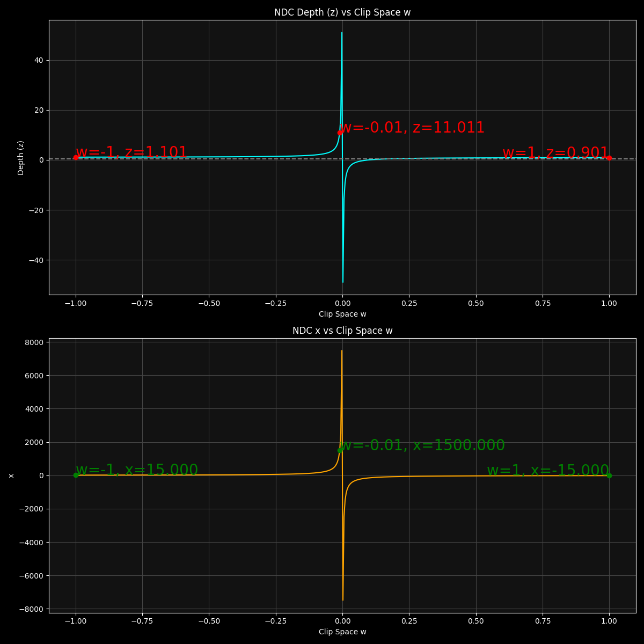The image size is (644, 644).
Task: Click the bottom trough of the orange curve
Action: pos(343,599)
